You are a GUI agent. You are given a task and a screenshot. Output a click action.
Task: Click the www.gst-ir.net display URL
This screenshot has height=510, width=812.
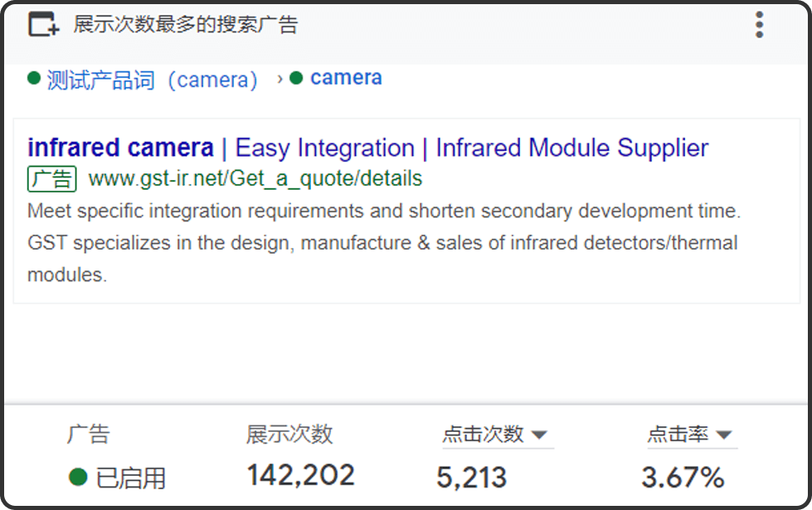(x=255, y=178)
